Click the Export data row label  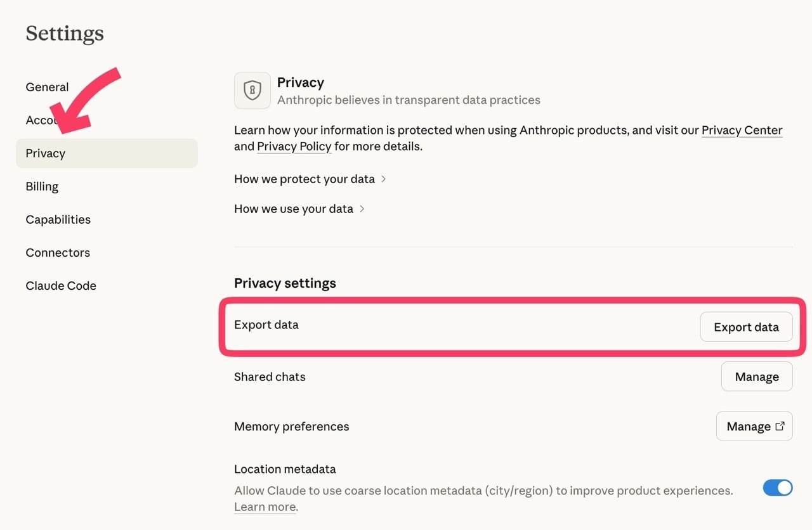266,325
